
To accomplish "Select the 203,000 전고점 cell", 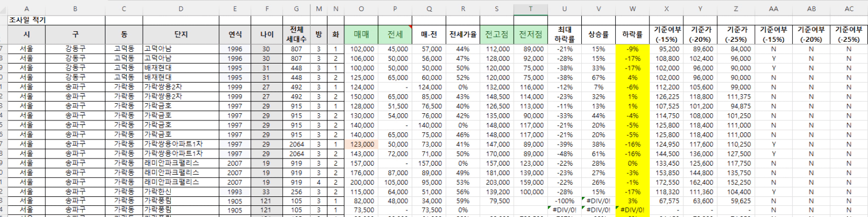I will [496, 182].
